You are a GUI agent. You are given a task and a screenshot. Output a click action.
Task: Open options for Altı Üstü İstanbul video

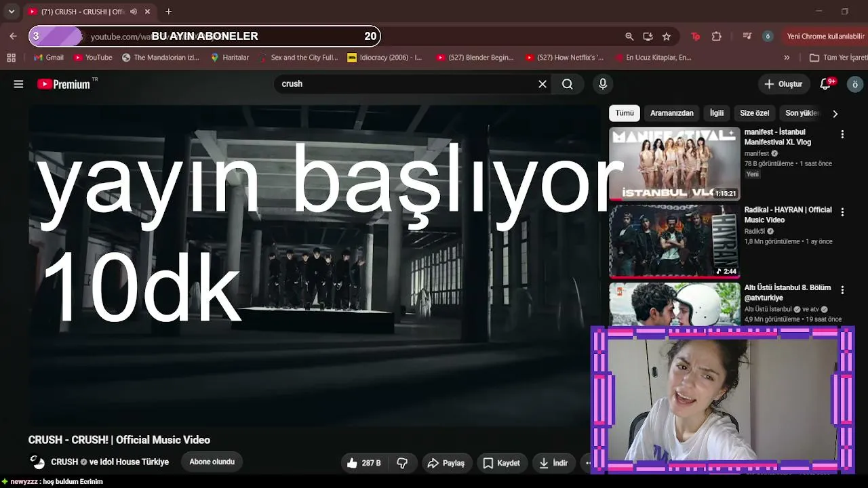pyautogui.click(x=842, y=290)
